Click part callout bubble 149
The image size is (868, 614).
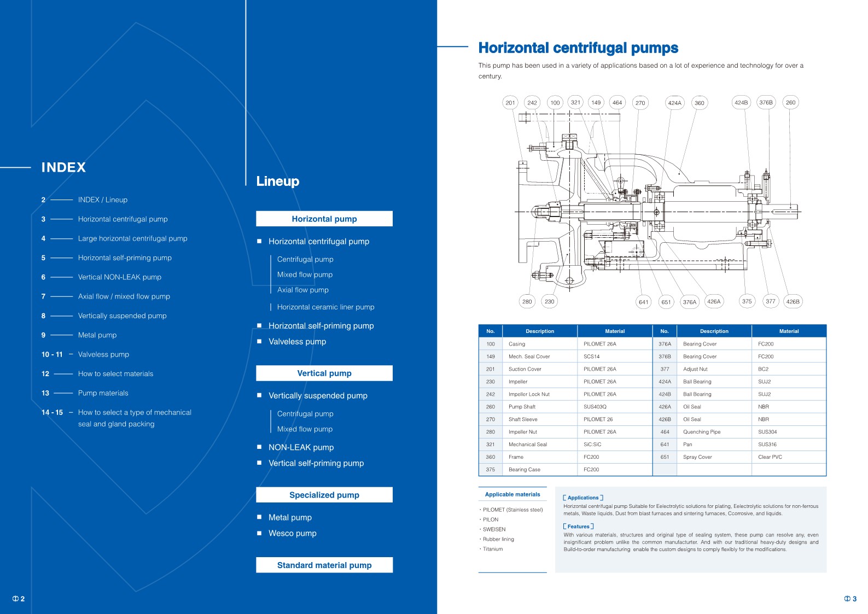point(596,102)
